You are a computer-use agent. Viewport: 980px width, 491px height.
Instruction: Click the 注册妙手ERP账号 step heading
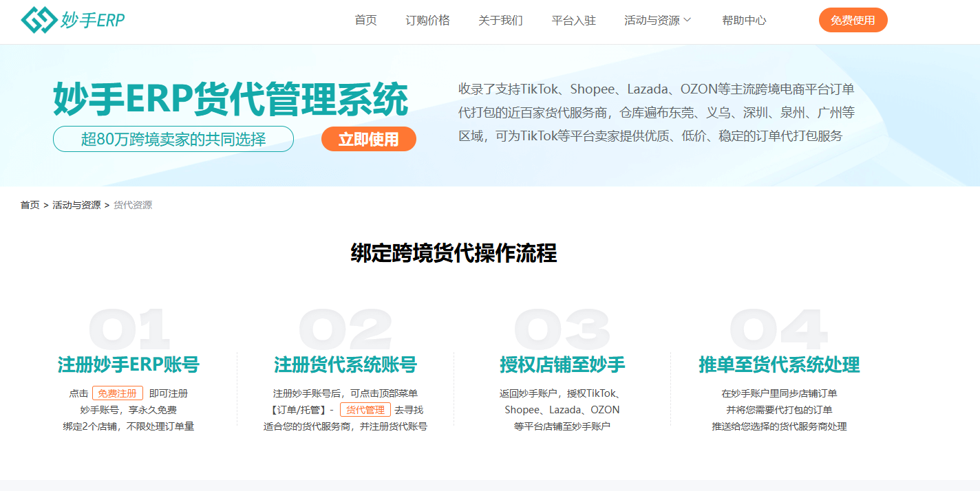(129, 364)
